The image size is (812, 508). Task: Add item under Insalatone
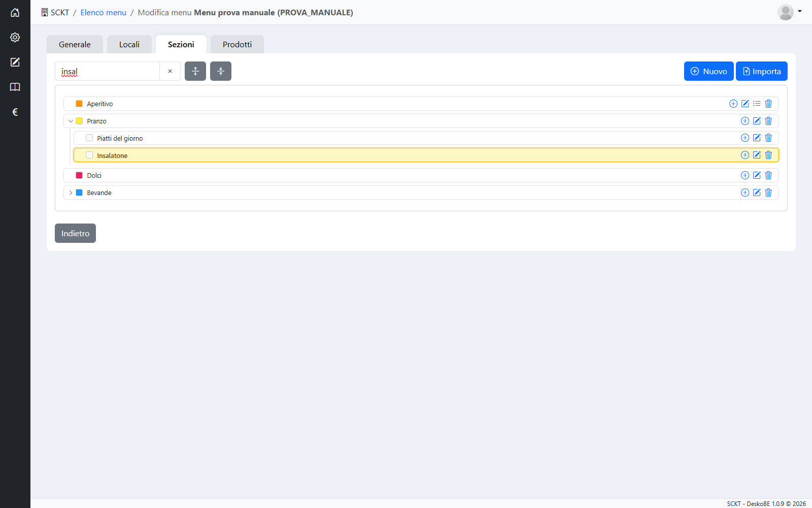coord(745,155)
